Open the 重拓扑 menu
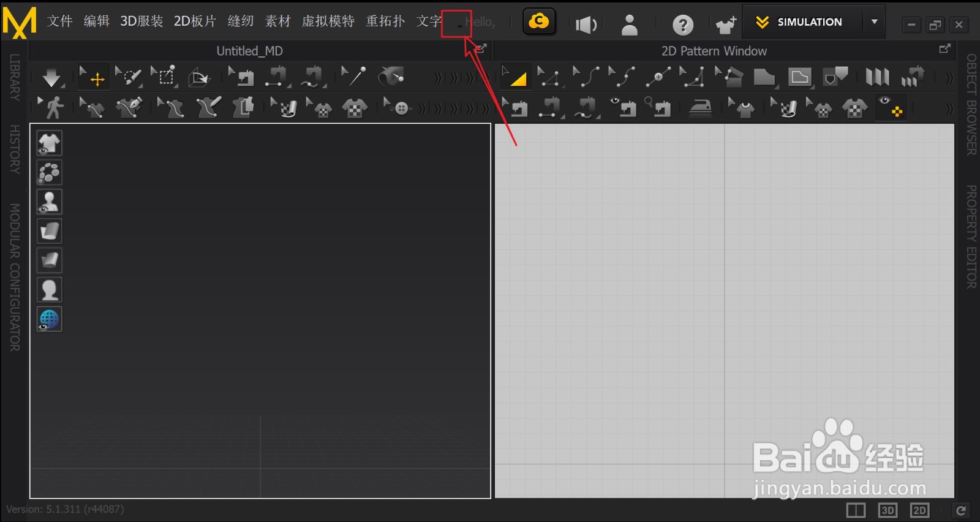Viewport: 980px width, 522px height. 385,21
